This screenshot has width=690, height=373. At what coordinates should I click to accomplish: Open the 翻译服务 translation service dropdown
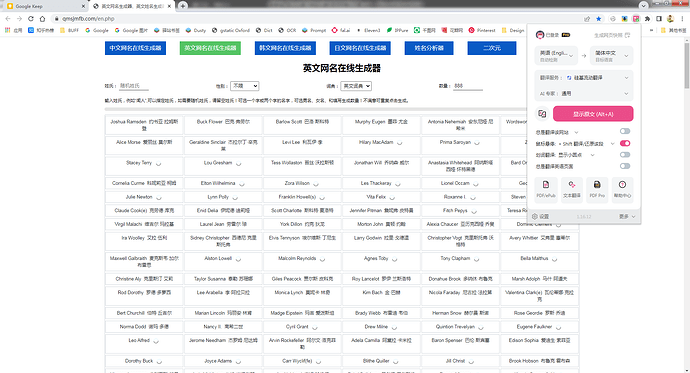(584, 78)
